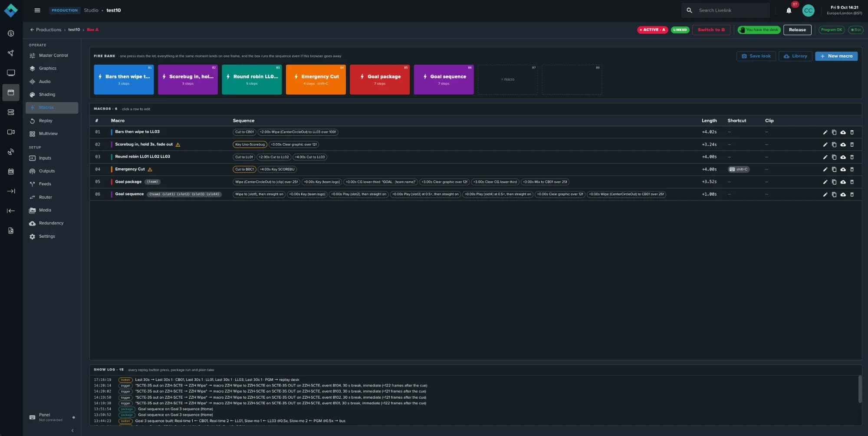This screenshot has width=868, height=436.
Task: Click Save look button
Action: point(756,56)
